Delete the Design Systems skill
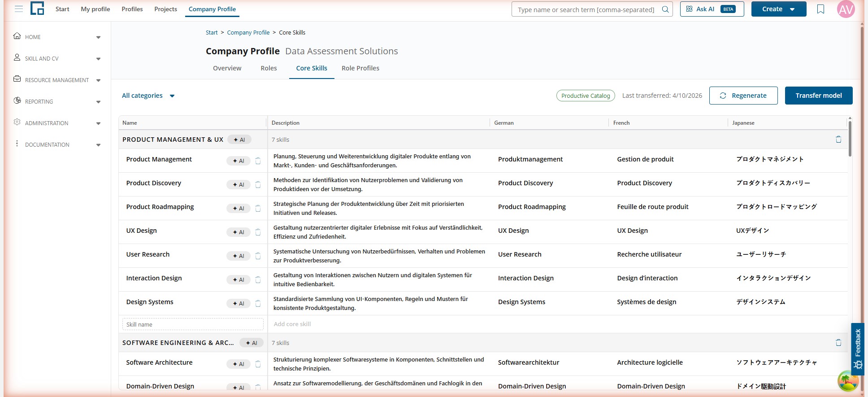The image size is (868, 397). coord(258,303)
